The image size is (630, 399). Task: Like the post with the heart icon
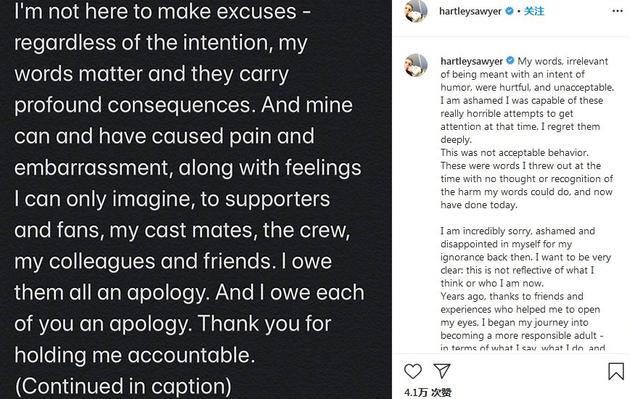[413, 371]
